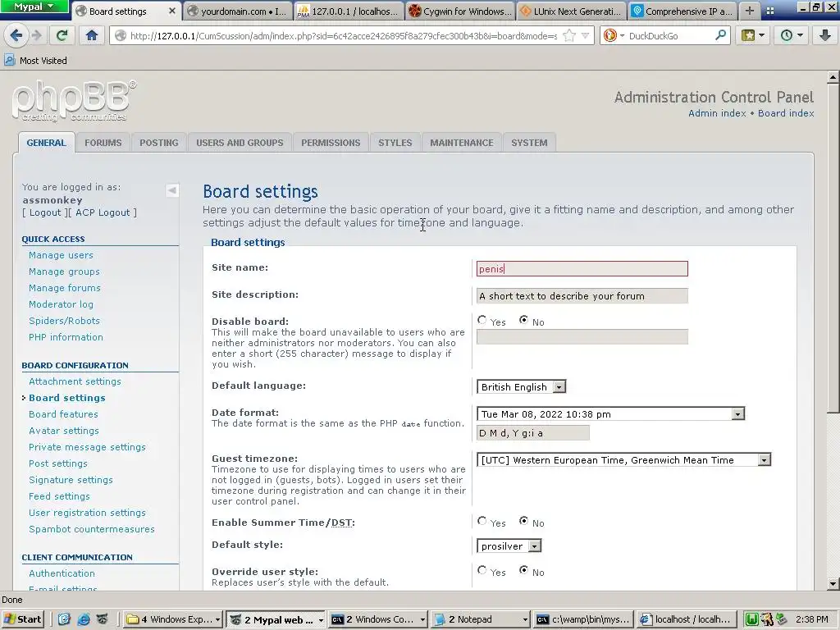Viewport: 840px width, 630px height.
Task: Select Yes for Enable Summer Time/DST
Action: click(x=482, y=521)
